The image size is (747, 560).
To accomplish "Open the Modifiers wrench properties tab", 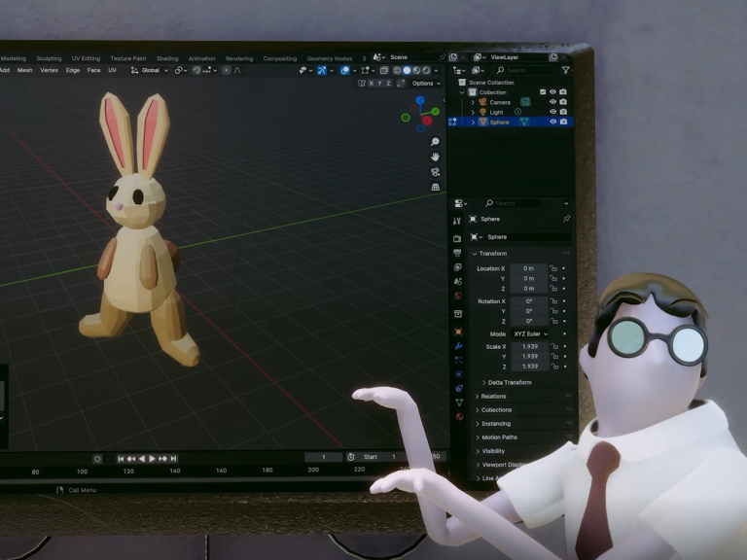I will (x=458, y=346).
